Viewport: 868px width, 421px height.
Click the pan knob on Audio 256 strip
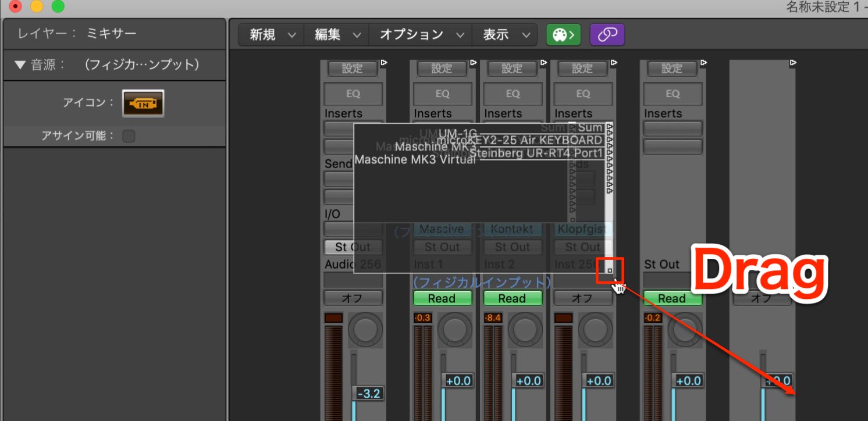(x=366, y=330)
